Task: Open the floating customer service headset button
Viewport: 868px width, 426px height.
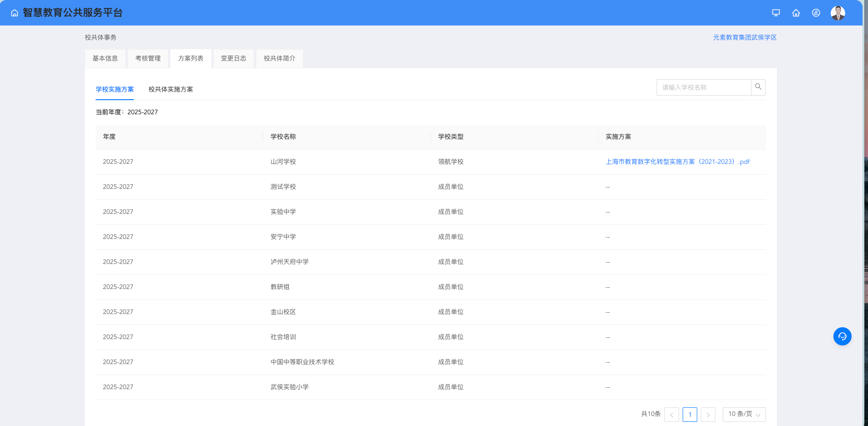Action: click(842, 336)
